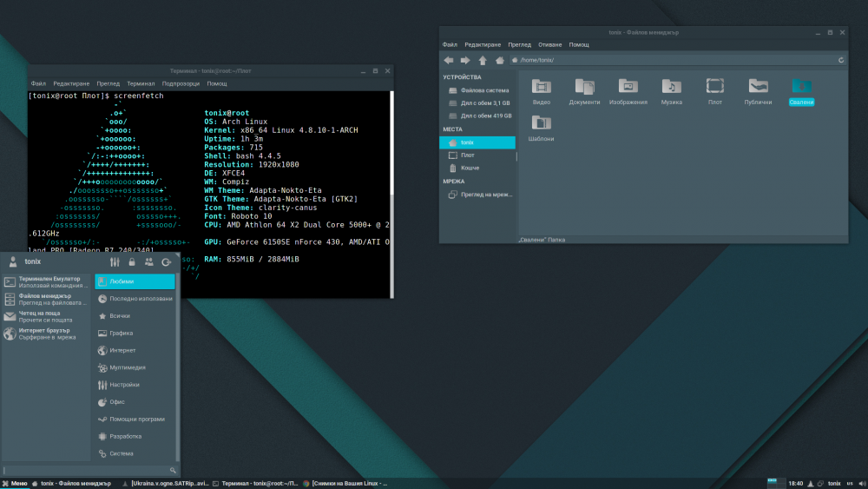Open terminal Подпрозорци menu
Image resolution: width=868 pixels, height=489 pixels.
pyautogui.click(x=181, y=83)
